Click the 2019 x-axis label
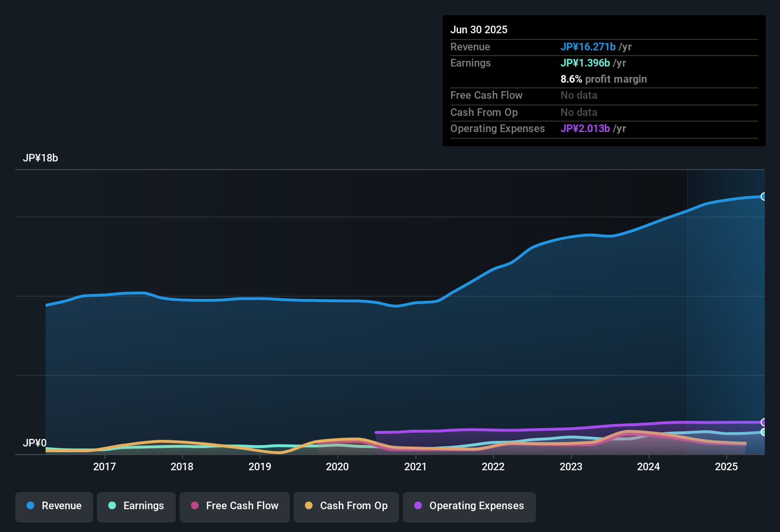Screen dimensions: 780x532 point(260,466)
